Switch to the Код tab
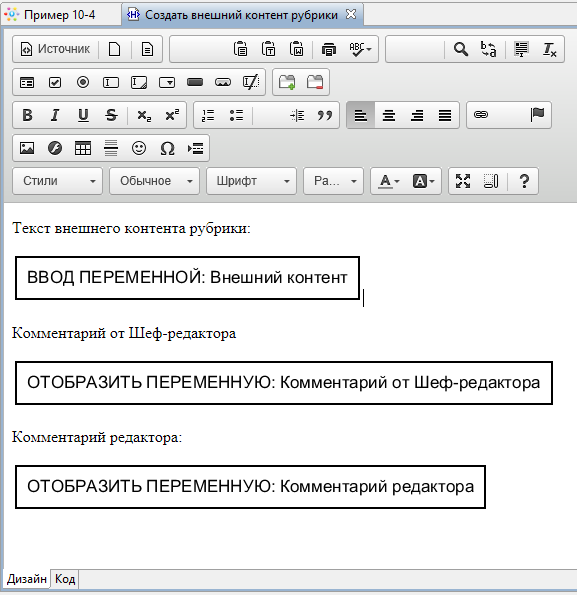The width and height of the screenshot is (577, 595). point(65,579)
